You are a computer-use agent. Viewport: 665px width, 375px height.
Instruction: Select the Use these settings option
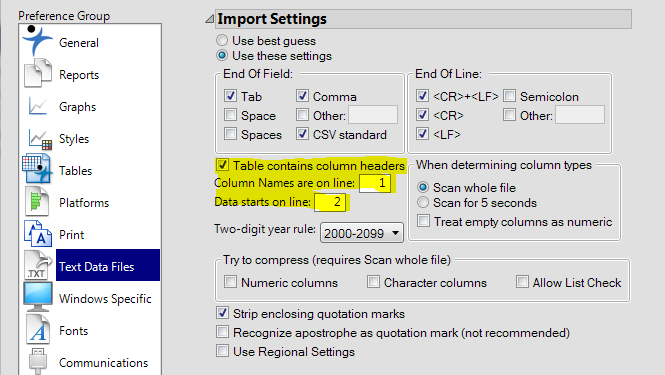(x=222, y=56)
